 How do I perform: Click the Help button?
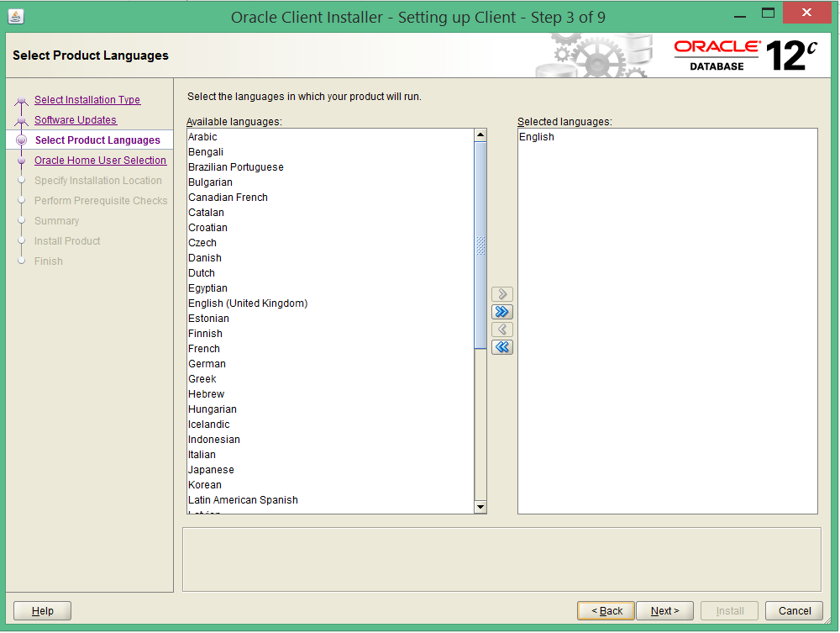pos(42,610)
